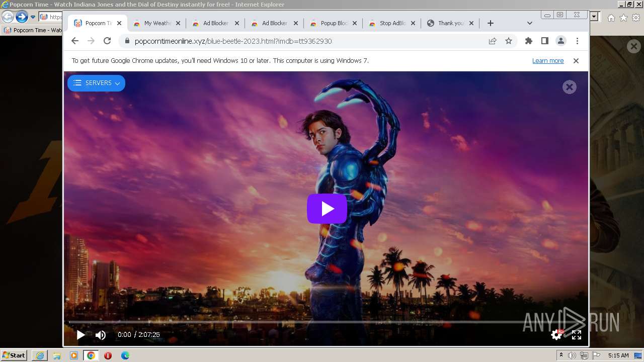The image size is (644, 362).
Task: Select the Popcorn Time Chrome tab
Action: [x=98, y=23]
